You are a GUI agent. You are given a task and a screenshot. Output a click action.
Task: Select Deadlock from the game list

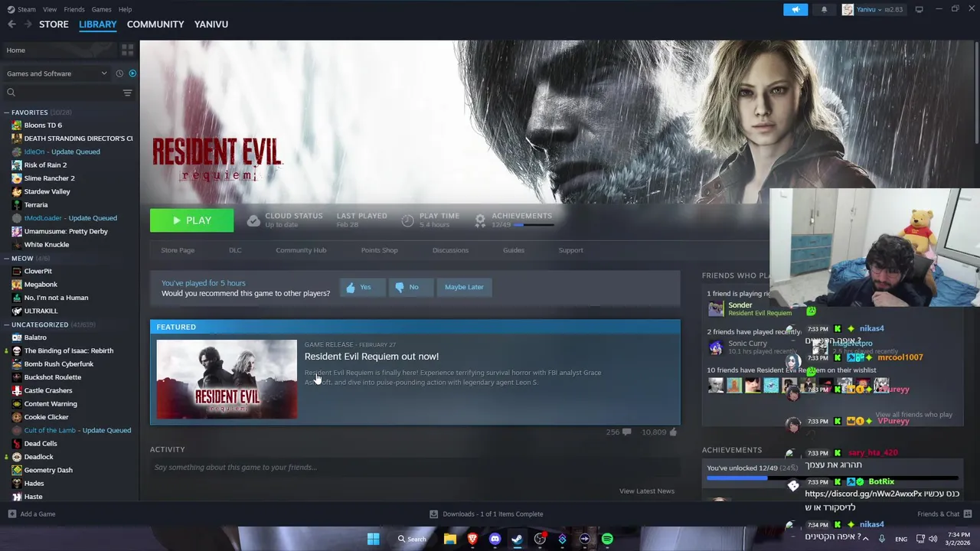point(38,457)
